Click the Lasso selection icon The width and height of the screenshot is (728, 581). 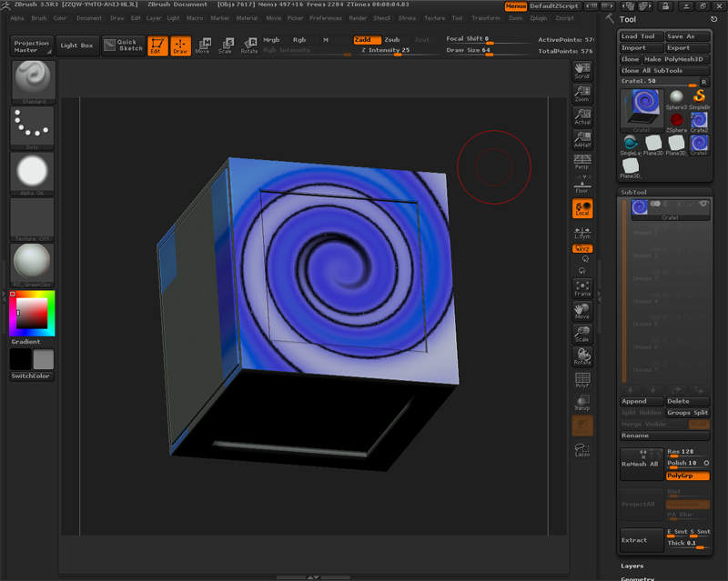tap(582, 448)
